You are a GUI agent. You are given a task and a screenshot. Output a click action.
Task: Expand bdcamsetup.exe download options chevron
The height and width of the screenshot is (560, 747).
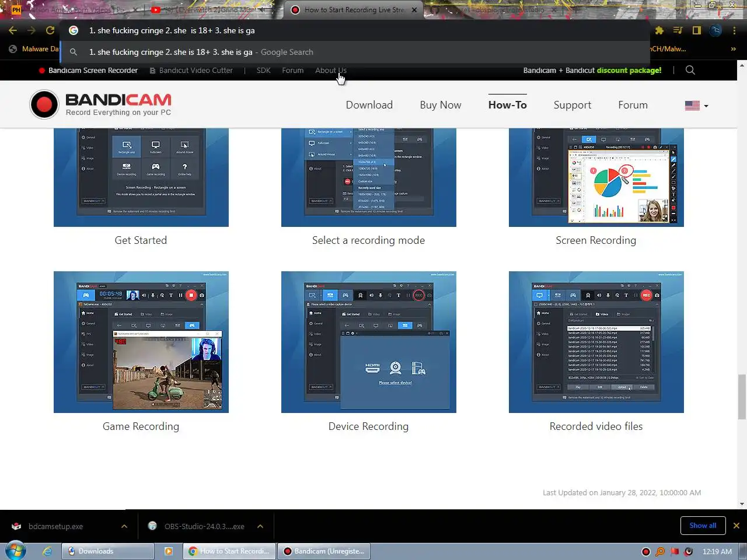(124, 526)
